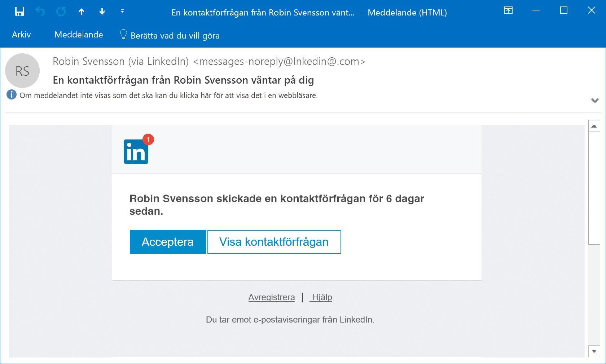Image resolution: width=606 pixels, height=364 pixels.
Task: Go to previous item with up arrow
Action: click(x=82, y=12)
